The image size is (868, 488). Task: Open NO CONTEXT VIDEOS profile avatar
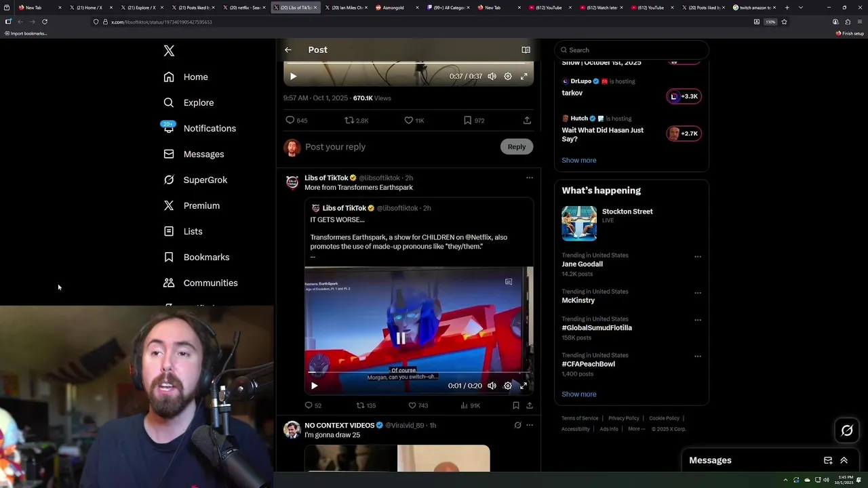point(292,430)
